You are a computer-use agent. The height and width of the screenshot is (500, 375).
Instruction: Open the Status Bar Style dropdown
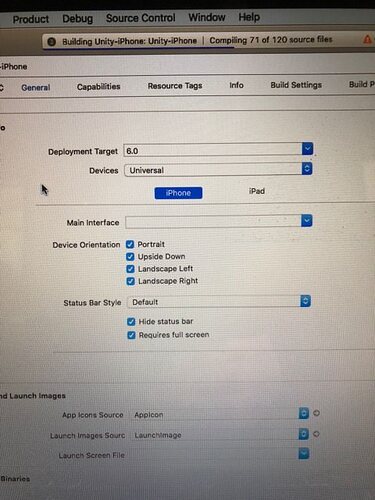[219, 301]
